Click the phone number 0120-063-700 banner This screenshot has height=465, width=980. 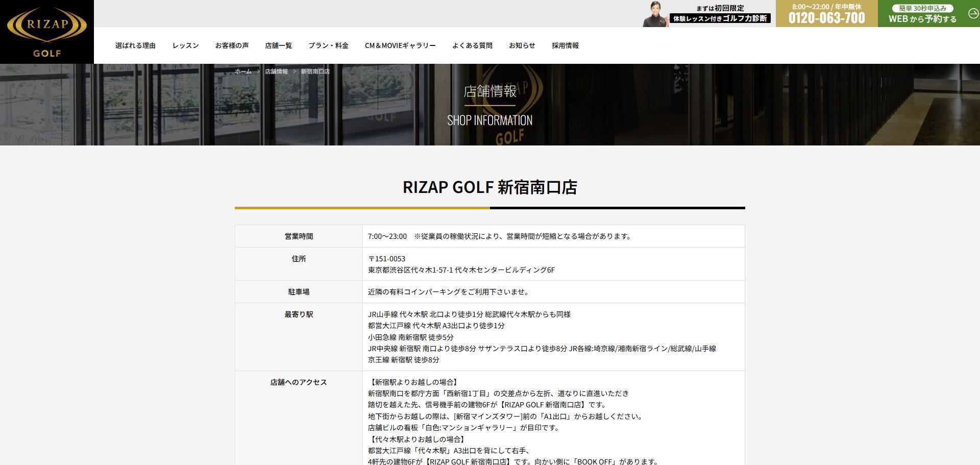point(826,14)
